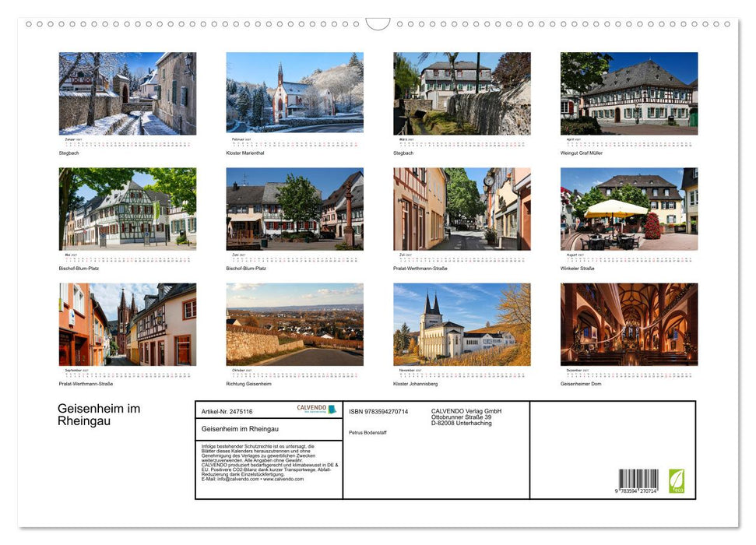Select the September Pralat-Werthmann-Straße photo
756x545 pixels.
point(127,324)
